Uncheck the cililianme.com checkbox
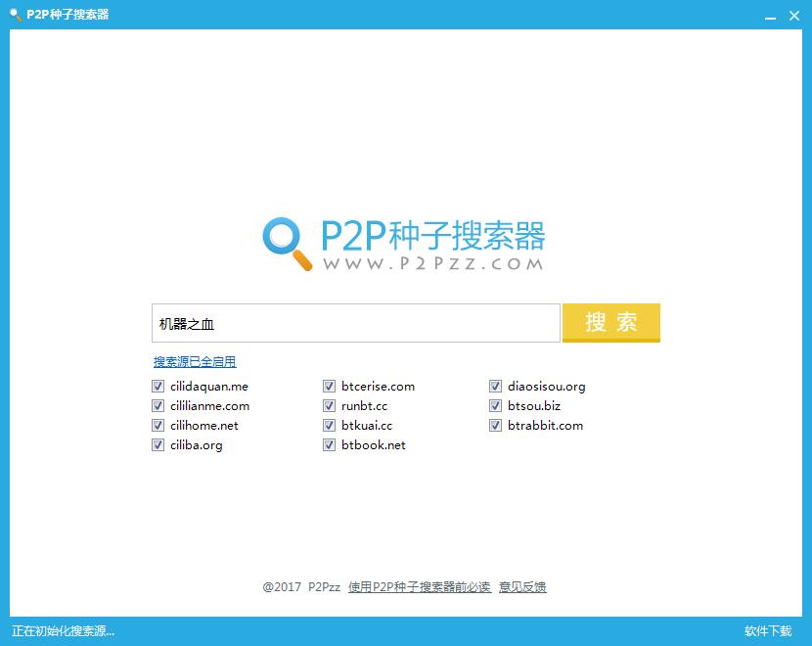Viewport: 812px width, 646px height. [158, 405]
